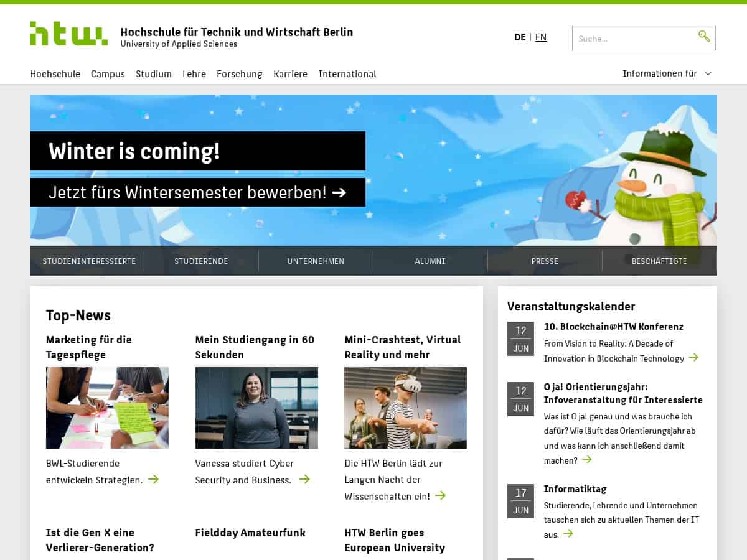Image resolution: width=747 pixels, height=560 pixels.
Task: Open the VR headset news thumbnail
Action: [x=405, y=408]
